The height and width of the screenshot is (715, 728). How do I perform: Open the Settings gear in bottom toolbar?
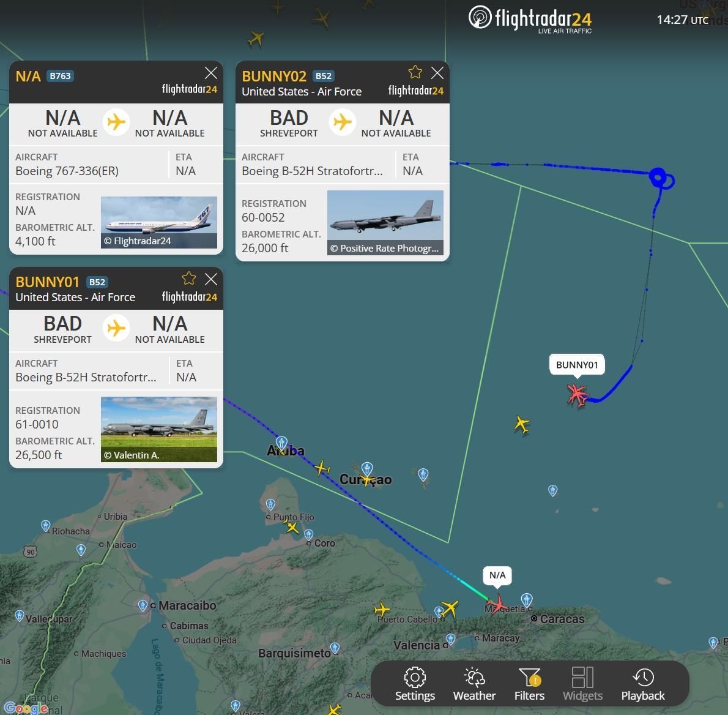click(x=415, y=684)
